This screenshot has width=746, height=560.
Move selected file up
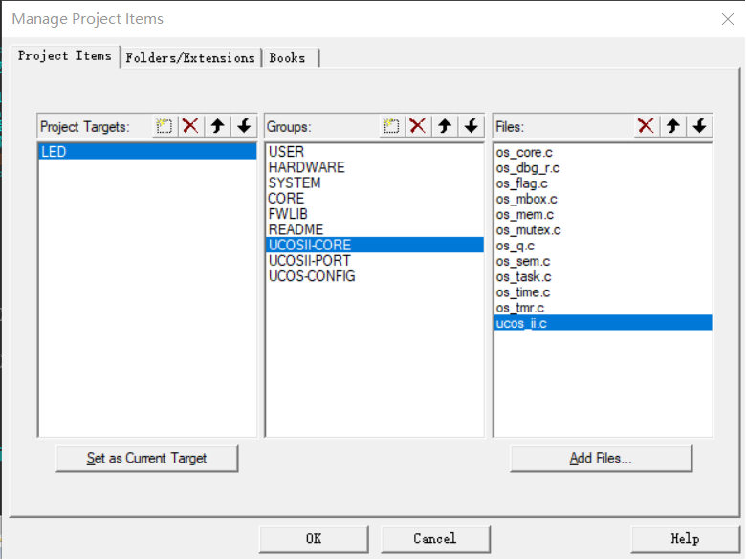coord(672,126)
